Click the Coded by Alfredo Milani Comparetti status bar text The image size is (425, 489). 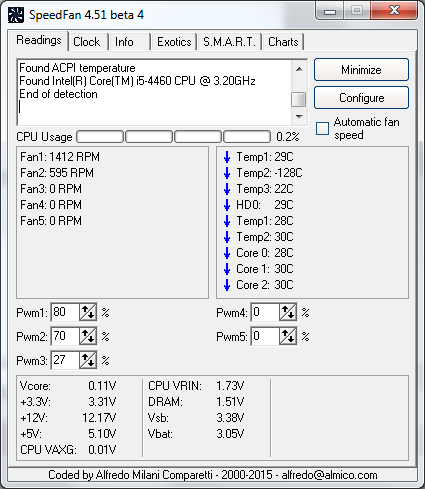pos(213,475)
